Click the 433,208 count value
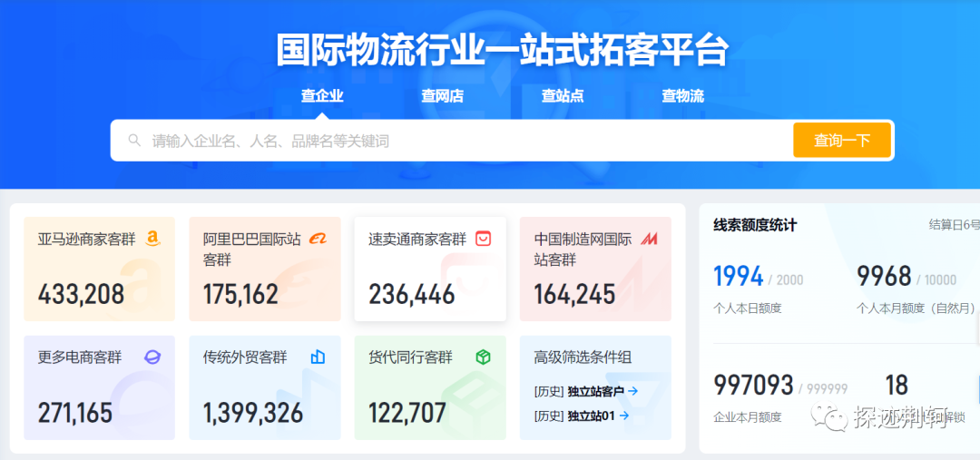980x460 pixels. point(82,294)
